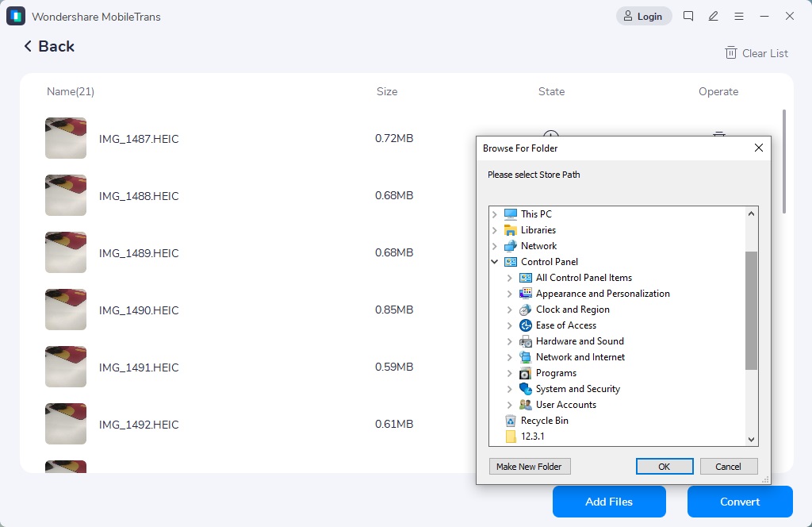This screenshot has width=812, height=527.
Task: Click the Hardware and Sound icon
Action: (x=526, y=341)
